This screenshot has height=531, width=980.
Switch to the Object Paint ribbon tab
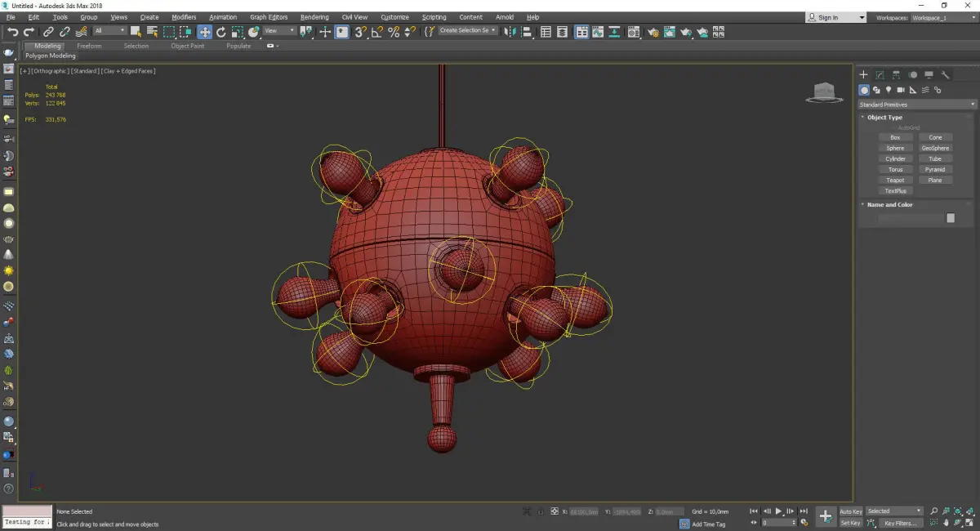click(x=188, y=47)
